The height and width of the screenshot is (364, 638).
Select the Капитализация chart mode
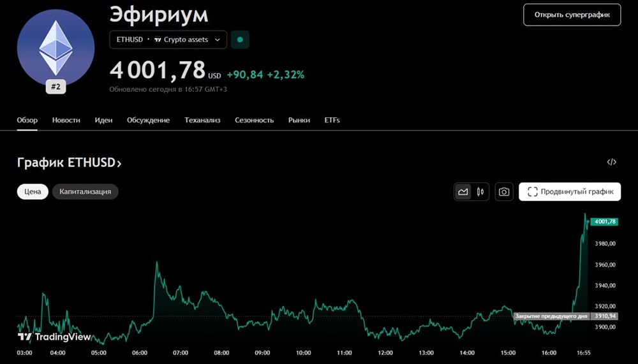click(x=85, y=191)
